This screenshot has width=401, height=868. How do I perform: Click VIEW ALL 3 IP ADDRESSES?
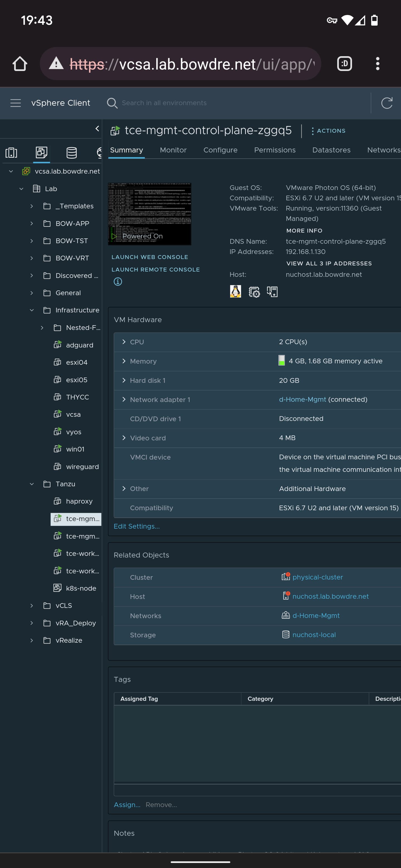tap(329, 263)
